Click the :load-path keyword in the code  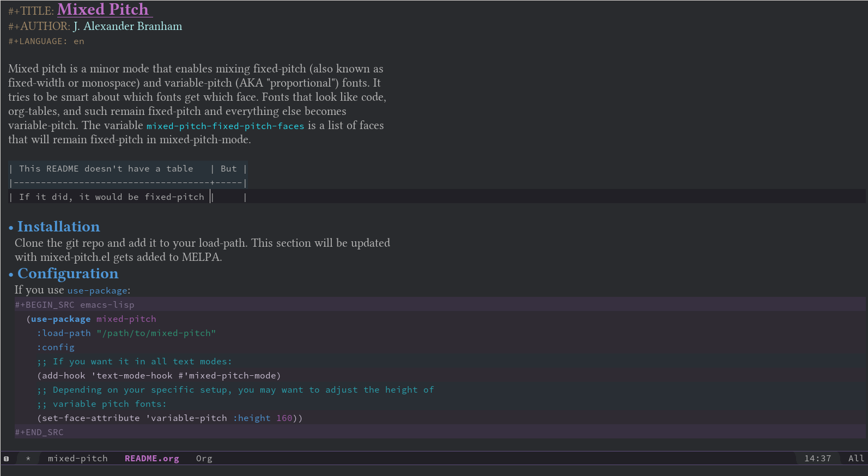click(64, 333)
